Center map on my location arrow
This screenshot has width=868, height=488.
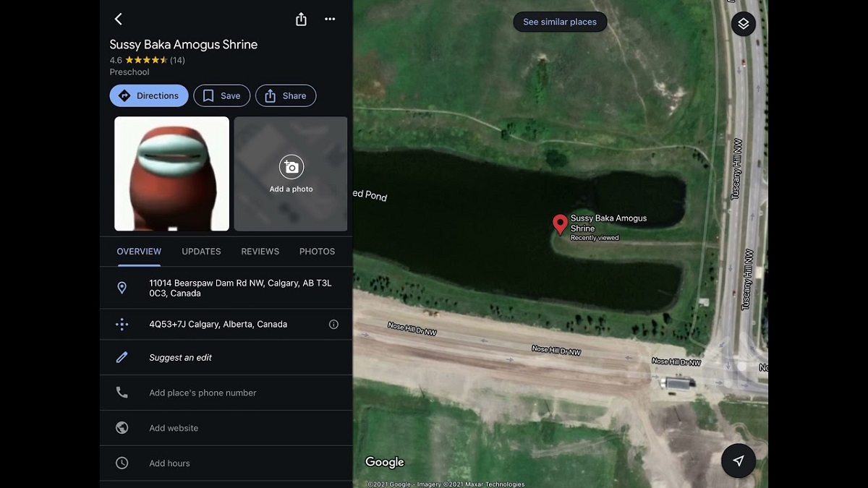(739, 461)
